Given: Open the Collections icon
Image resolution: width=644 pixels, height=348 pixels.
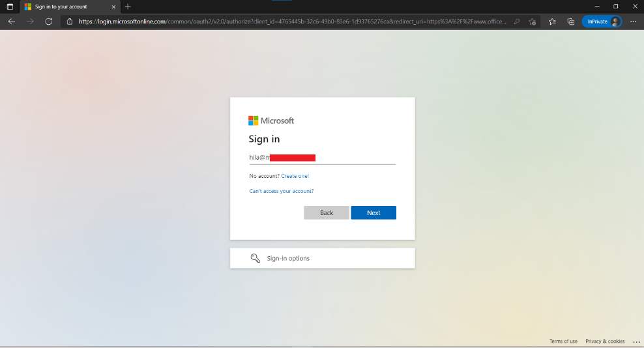Looking at the screenshot, I should (x=570, y=22).
